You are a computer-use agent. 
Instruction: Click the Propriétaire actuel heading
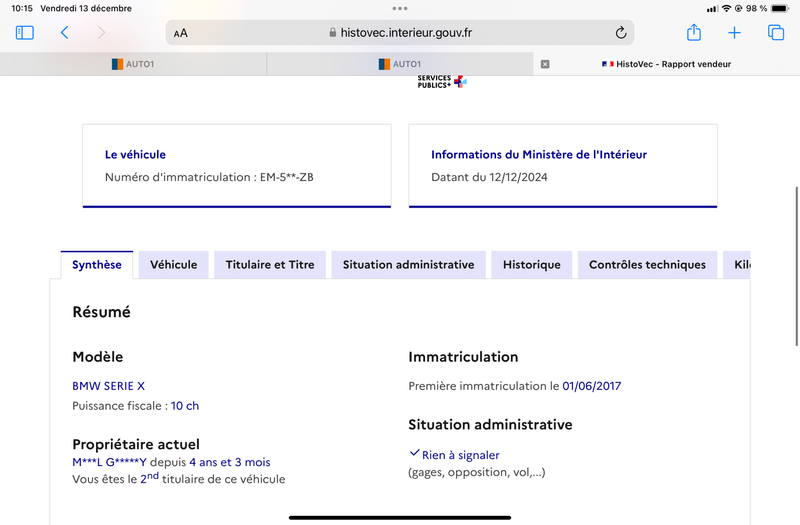click(x=136, y=444)
